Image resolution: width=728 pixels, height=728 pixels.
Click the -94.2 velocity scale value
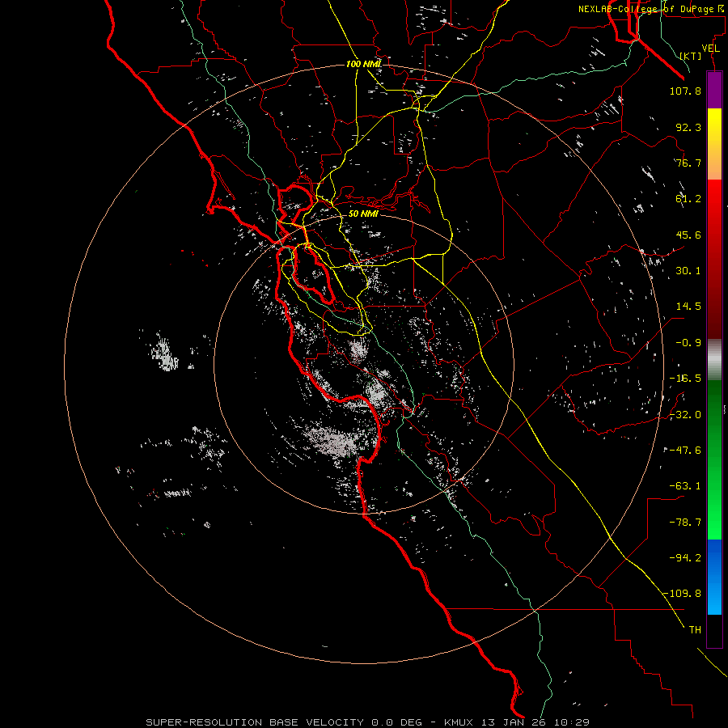click(685, 557)
